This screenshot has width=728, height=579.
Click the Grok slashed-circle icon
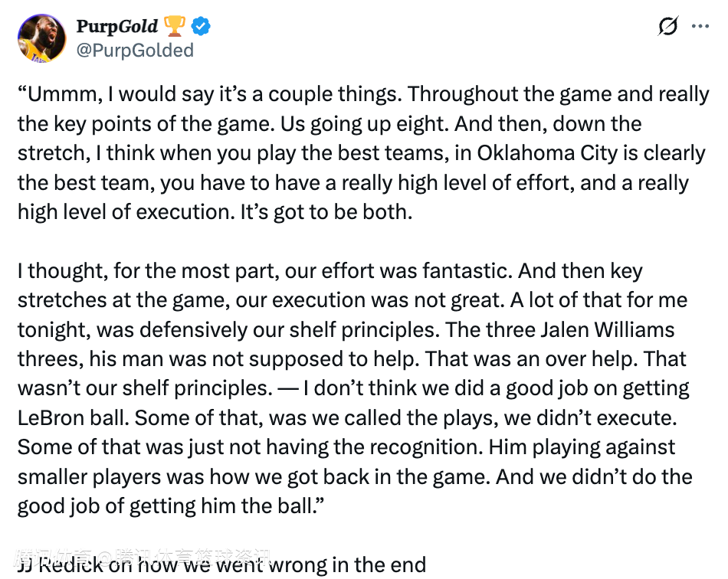667,26
